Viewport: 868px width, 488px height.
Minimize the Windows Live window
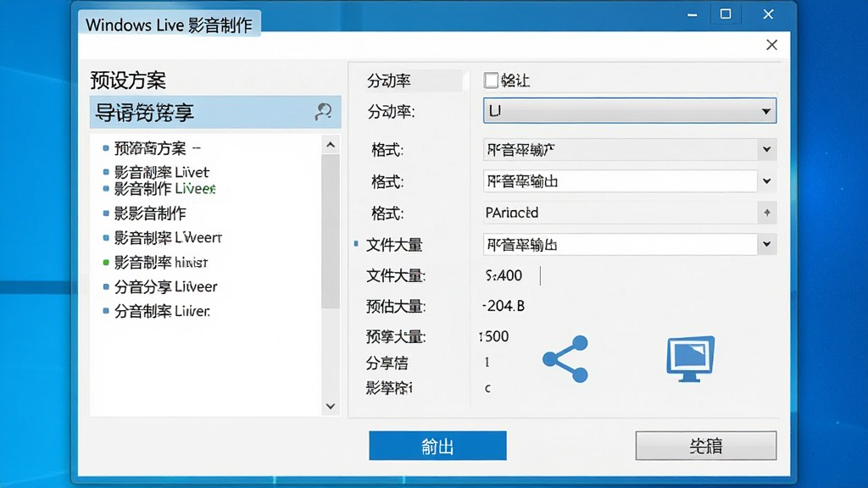click(x=692, y=15)
